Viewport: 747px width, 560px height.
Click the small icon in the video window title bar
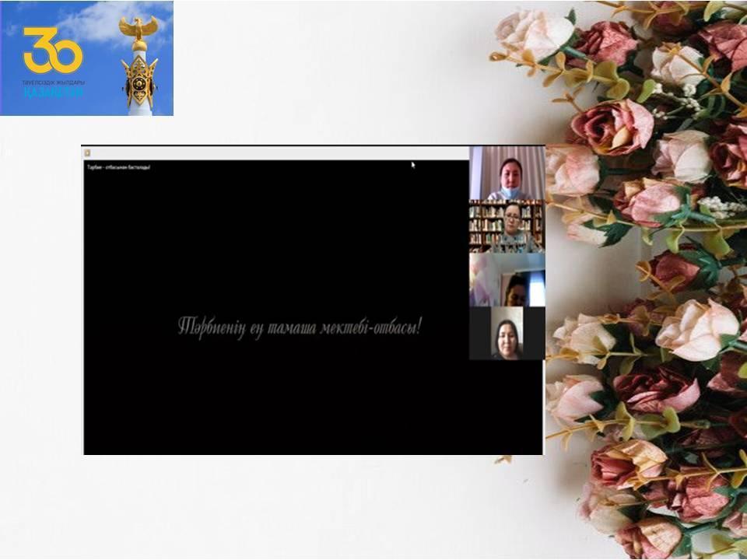pyautogui.click(x=87, y=153)
